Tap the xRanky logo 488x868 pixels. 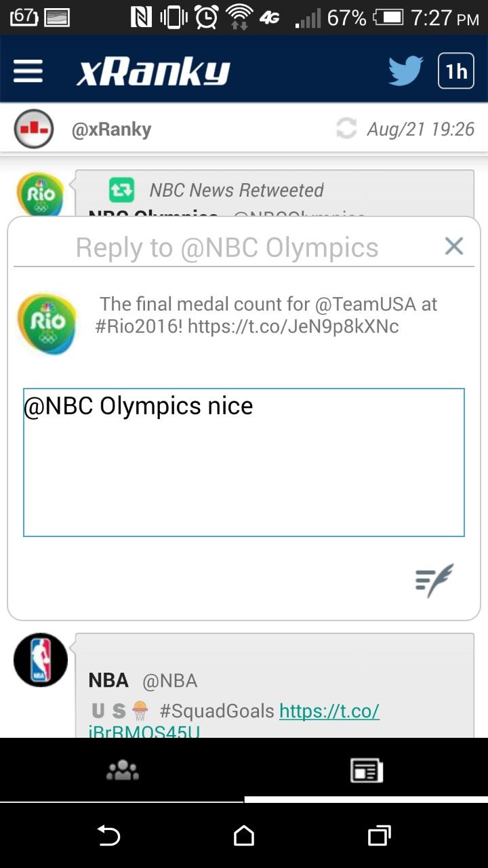pos(153,71)
